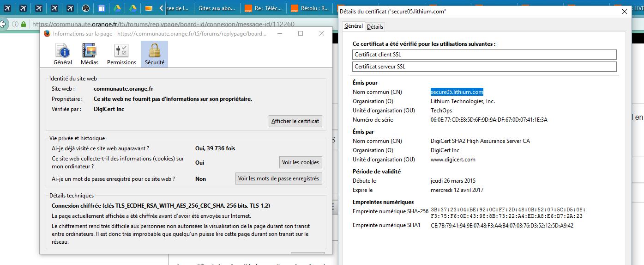The image size is (644, 265).
Task: Open the Médias panel in Page Info
Action: pyautogui.click(x=90, y=54)
